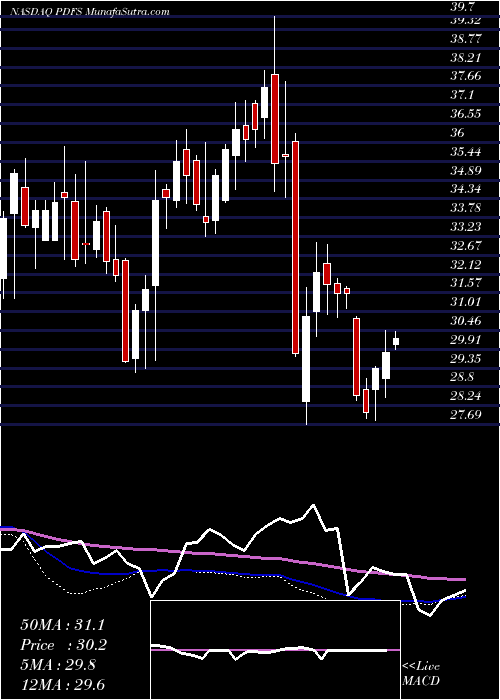
Task: Click the 38.77 price axis label
Action: (467, 39)
